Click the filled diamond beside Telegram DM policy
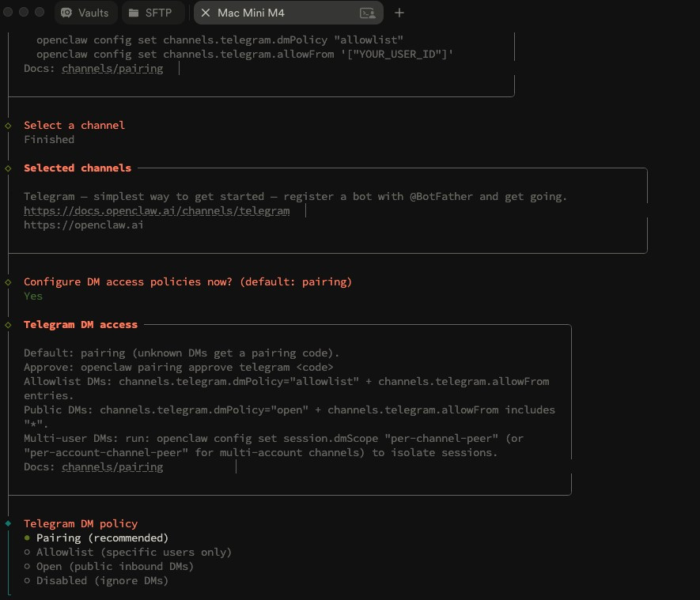This screenshot has height=600, width=700. (x=8, y=523)
